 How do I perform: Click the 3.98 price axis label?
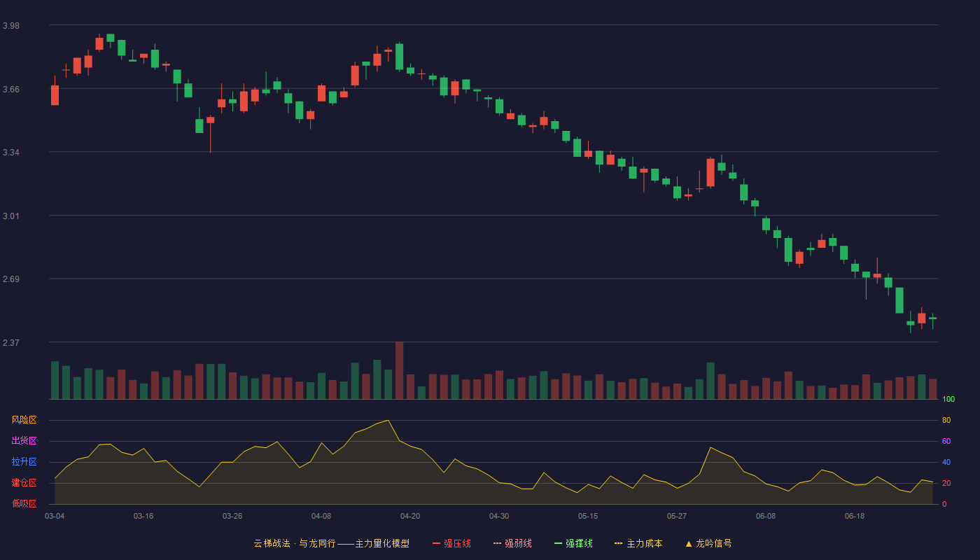[11, 26]
